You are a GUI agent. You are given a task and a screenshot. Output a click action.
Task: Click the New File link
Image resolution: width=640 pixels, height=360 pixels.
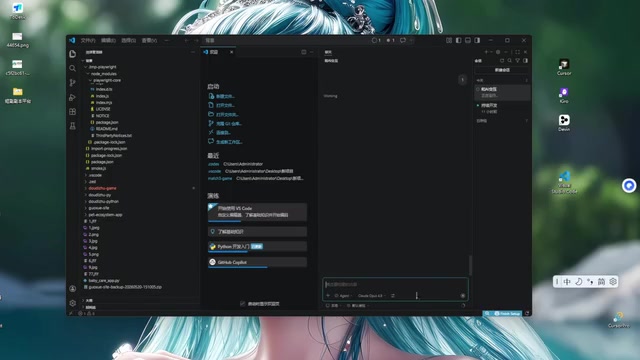tap(222, 96)
